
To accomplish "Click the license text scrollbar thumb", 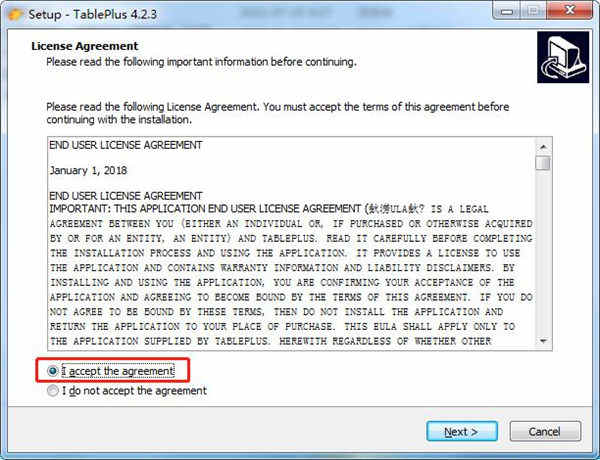I will tap(543, 163).
